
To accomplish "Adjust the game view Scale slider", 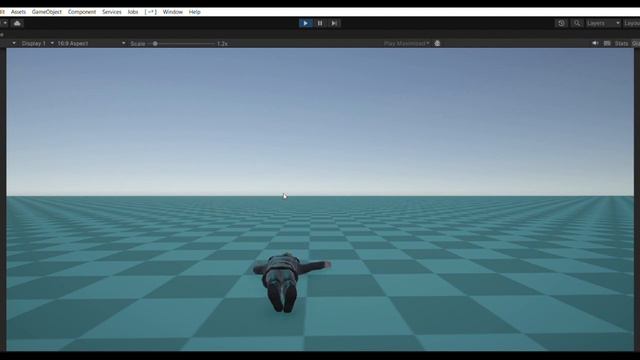I will pos(183,43).
